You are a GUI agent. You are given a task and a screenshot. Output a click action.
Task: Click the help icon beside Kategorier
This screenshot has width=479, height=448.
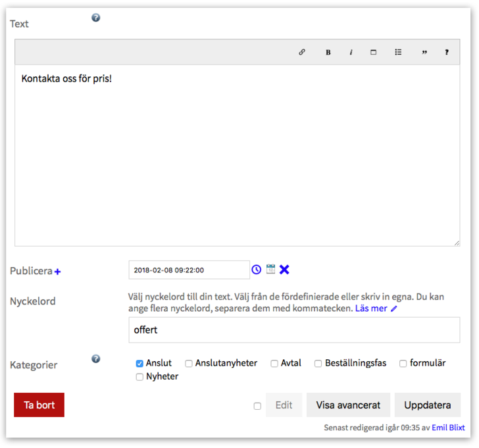(x=95, y=359)
